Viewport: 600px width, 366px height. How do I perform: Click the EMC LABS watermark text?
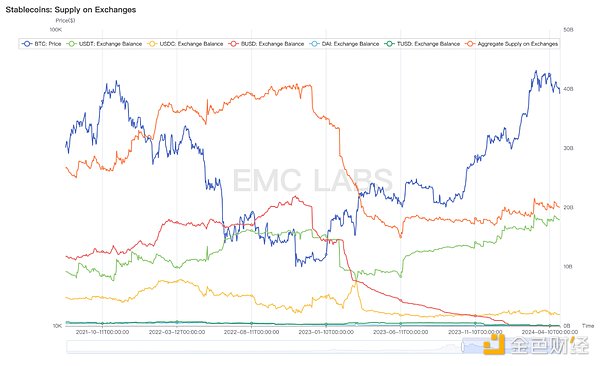313,180
